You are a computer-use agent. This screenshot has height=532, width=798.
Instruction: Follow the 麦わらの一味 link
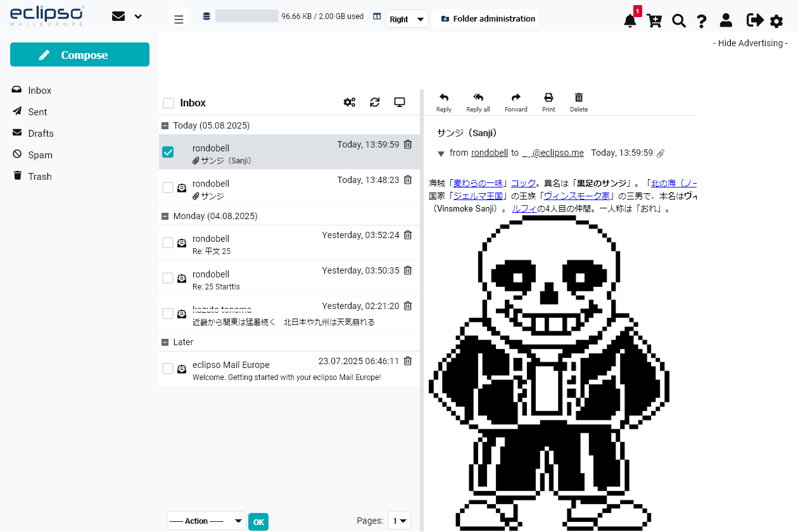pos(479,184)
